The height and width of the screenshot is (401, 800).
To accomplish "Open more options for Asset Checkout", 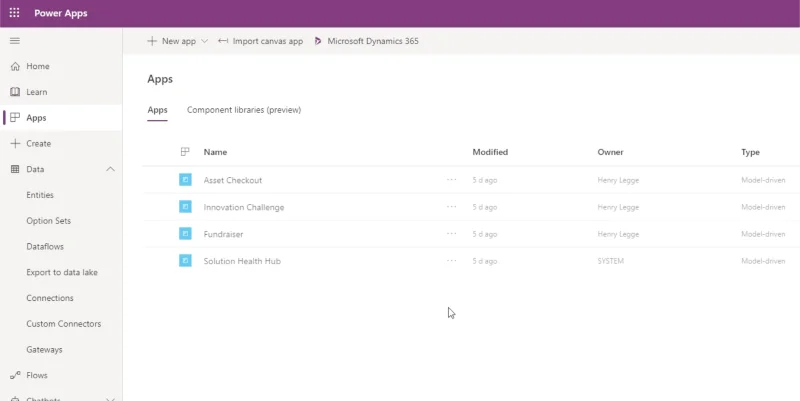I will click(x=452, y=180).
